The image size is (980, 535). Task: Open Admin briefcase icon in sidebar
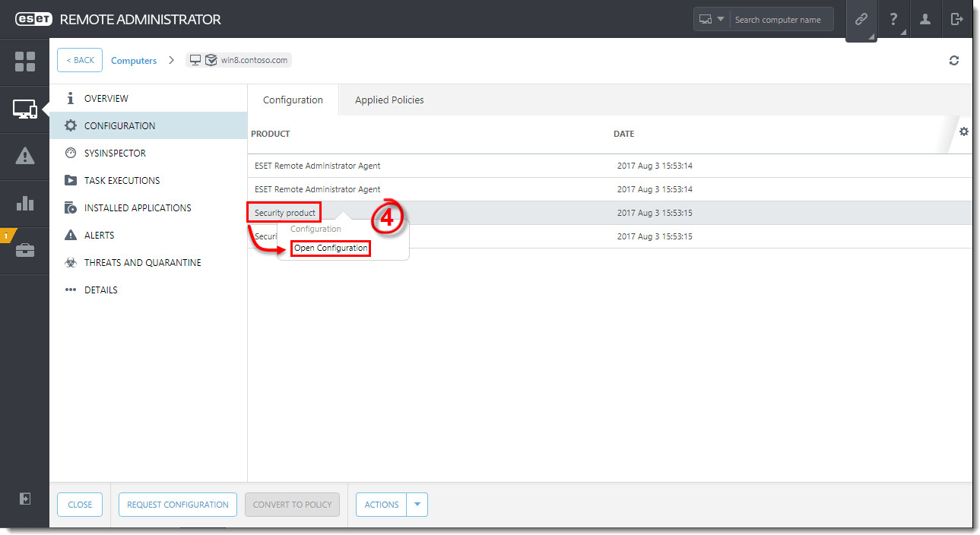[x=25, y=250]
